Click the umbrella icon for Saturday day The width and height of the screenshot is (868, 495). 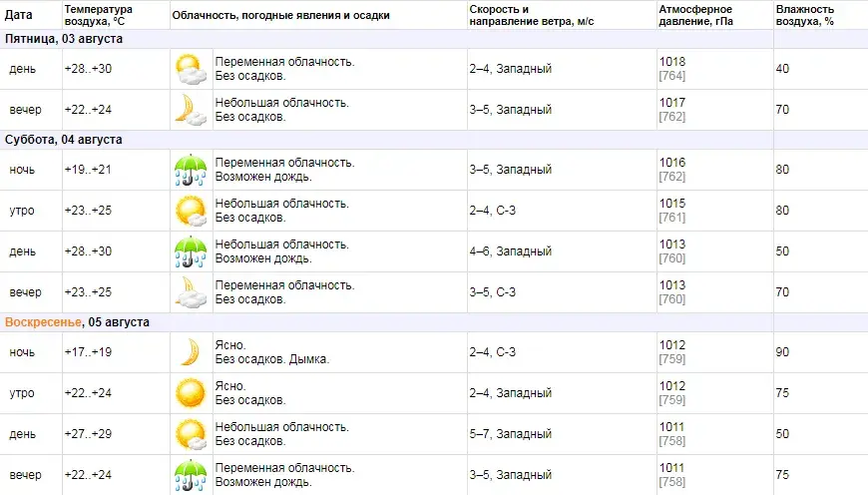click(x=191, y=251)
